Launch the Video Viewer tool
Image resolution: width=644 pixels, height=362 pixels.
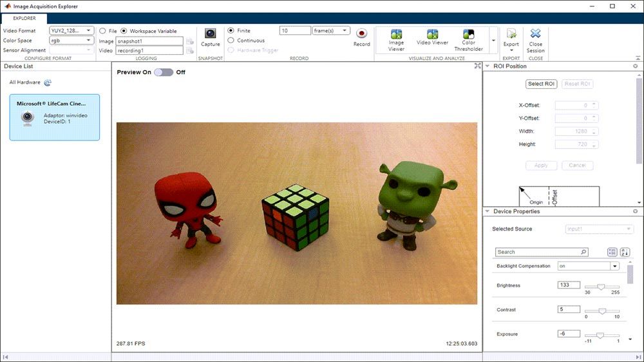(x=432, y=37)
